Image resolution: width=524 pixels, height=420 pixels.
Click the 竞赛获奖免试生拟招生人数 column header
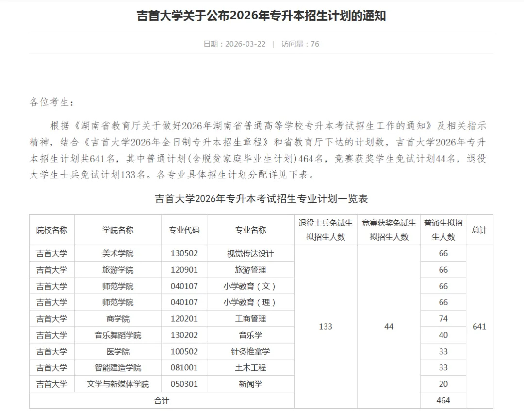(389, 230)
